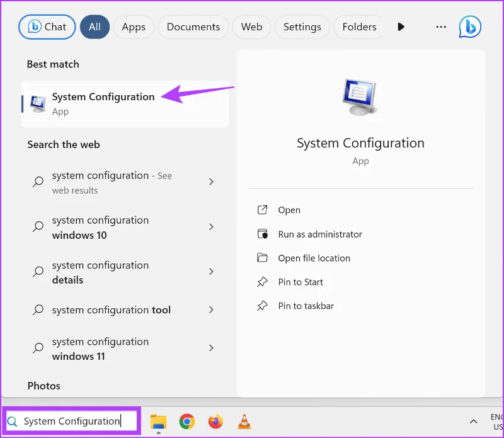
Task: Select 'system configuration tool' suggestion
Action: click(125, 310)
